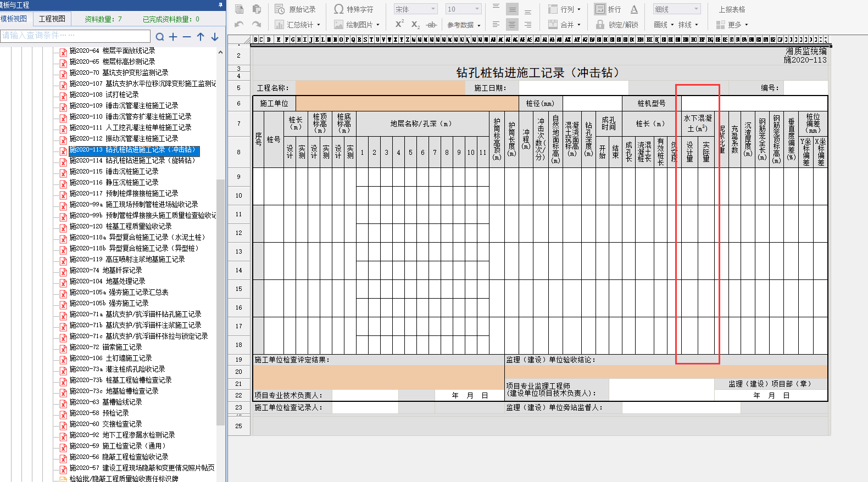Open the font size 10 dropdown
The height and width of the screenshot is (482, 868).
476,9
